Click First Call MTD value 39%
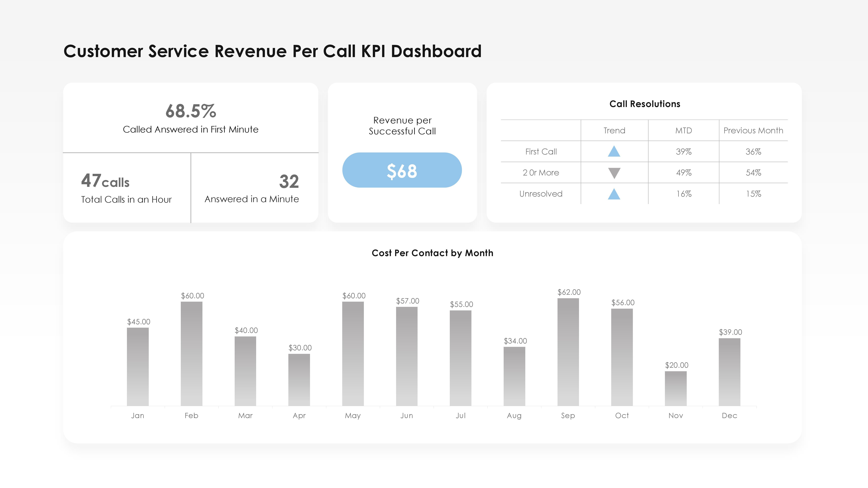The height and width of the screenshot is (488, 868). pyautogui.click(x=684, y=152)
